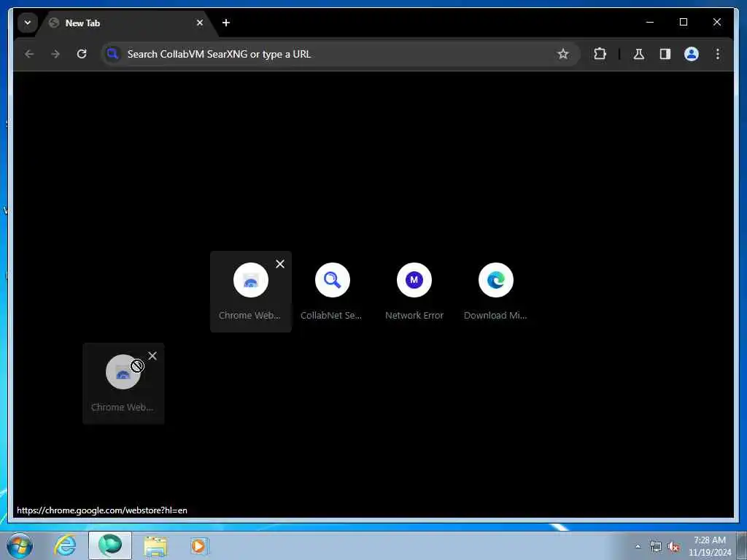The width and height of the screenshot is (747, 560).
Task: Go back with the back arrow
Action: click(x=29, y=54)
